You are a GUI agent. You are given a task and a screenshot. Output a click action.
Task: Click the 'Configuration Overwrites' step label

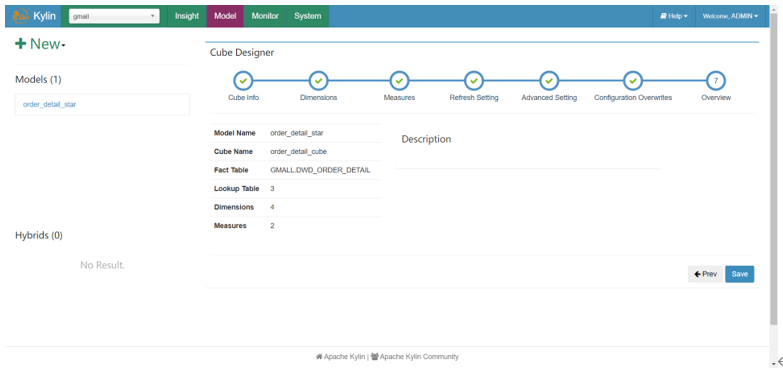click(x=633, y=98)
